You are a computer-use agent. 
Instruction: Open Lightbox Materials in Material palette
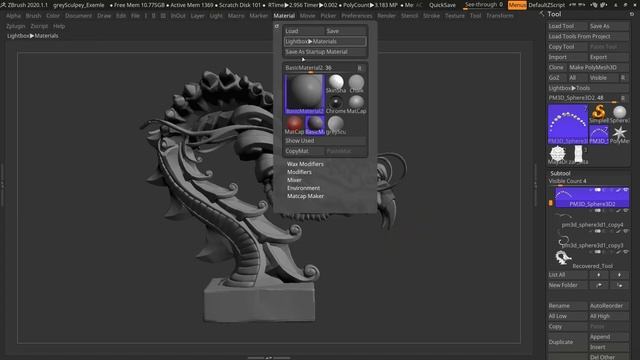coord(325,41)
